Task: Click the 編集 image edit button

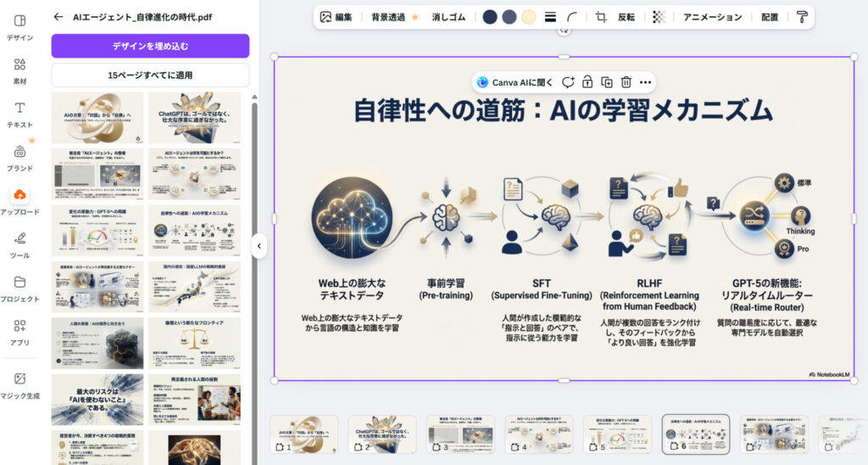Action: pyautogui.click(x=336, y=17)
